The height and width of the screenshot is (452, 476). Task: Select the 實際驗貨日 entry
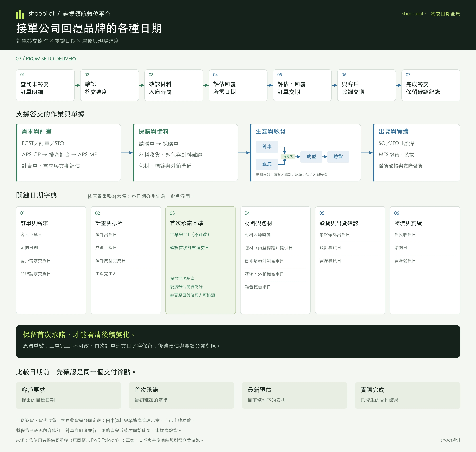[330, 261]
